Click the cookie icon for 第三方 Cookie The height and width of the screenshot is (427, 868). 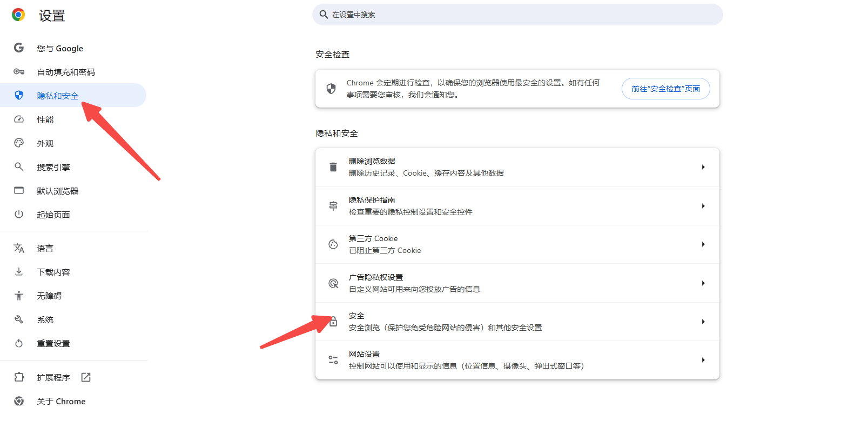[x=333, y=244]
